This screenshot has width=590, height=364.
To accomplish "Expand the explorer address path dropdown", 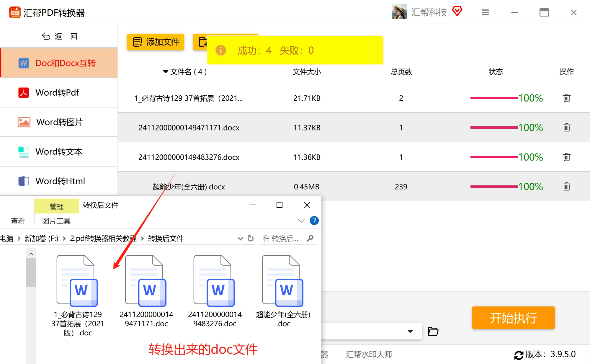I will [240, 239].
